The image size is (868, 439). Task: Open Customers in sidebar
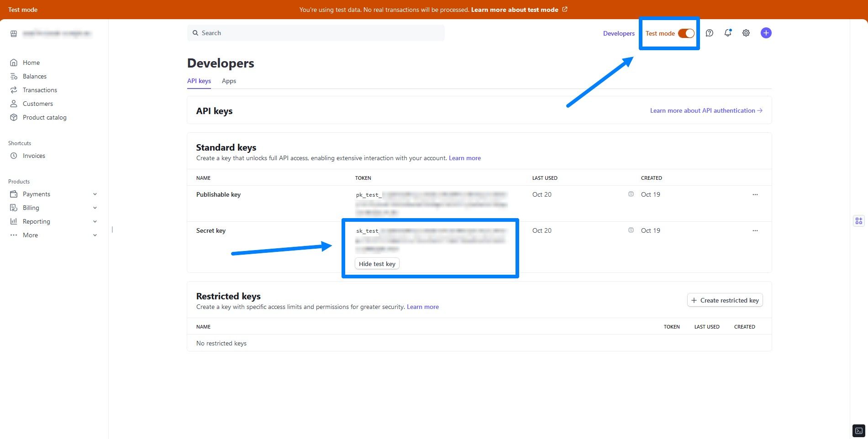[38, 104]
